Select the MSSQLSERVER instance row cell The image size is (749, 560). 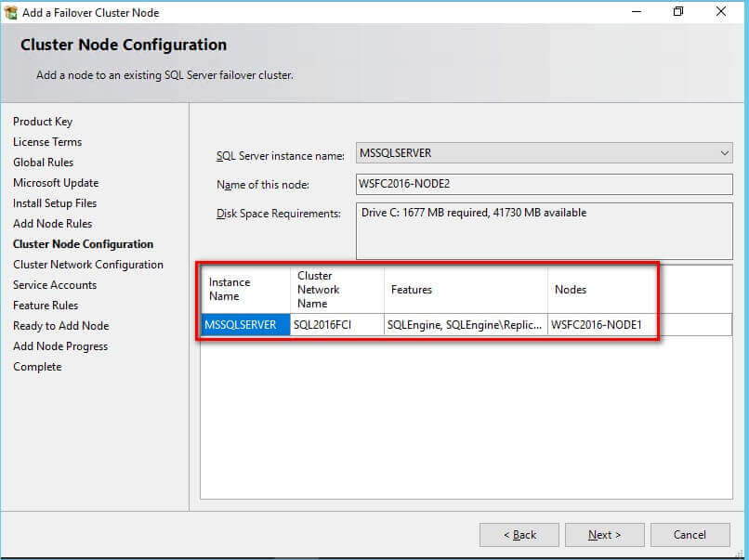tap(245, 325)
